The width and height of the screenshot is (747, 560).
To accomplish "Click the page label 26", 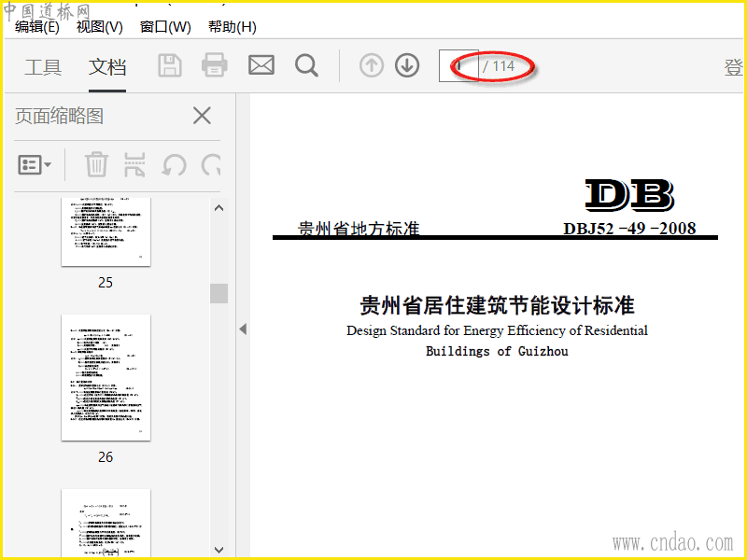I will point(106,457).
